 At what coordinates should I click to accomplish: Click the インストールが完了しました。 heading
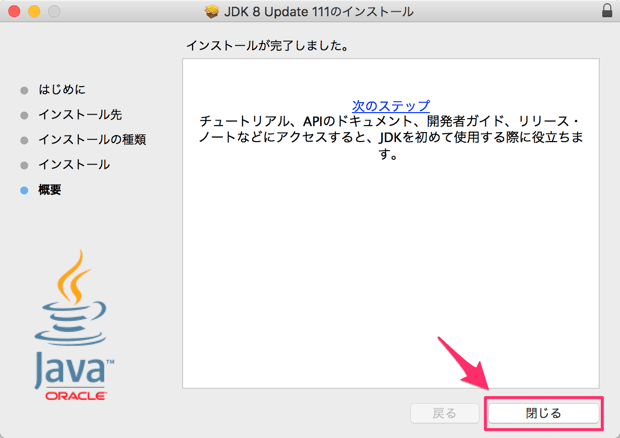(268, 46)
